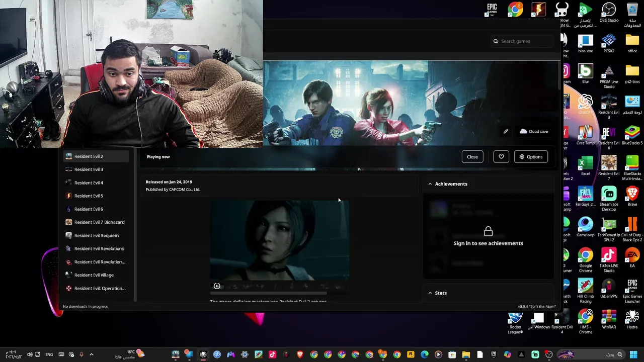Open the TikTok icon on the taskbar
Image resolution: width=644 pixels, height=362 pixels.
coord(272,355)
